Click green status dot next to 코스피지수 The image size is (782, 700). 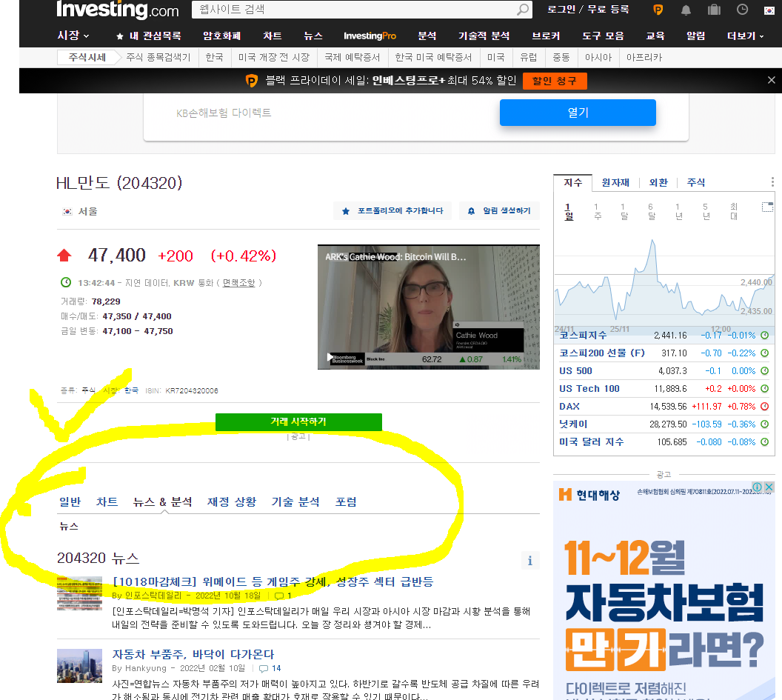click(x=763, y=335)
